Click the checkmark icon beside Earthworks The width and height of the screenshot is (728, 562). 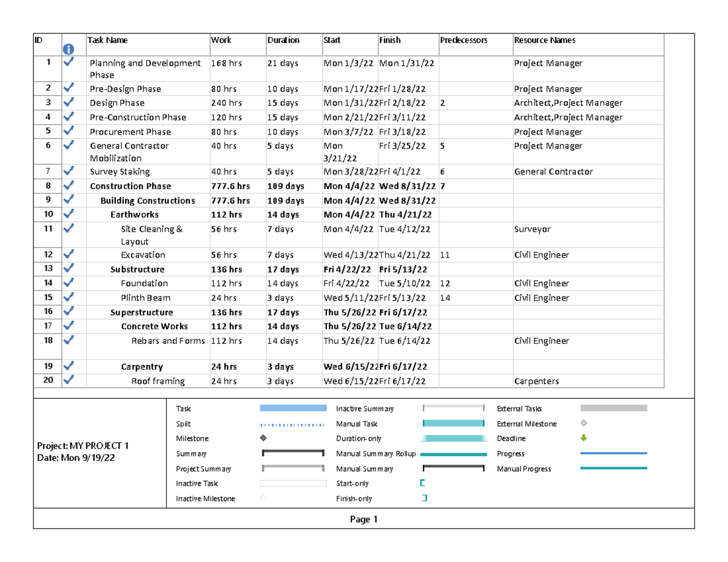[x=69, y=213]
